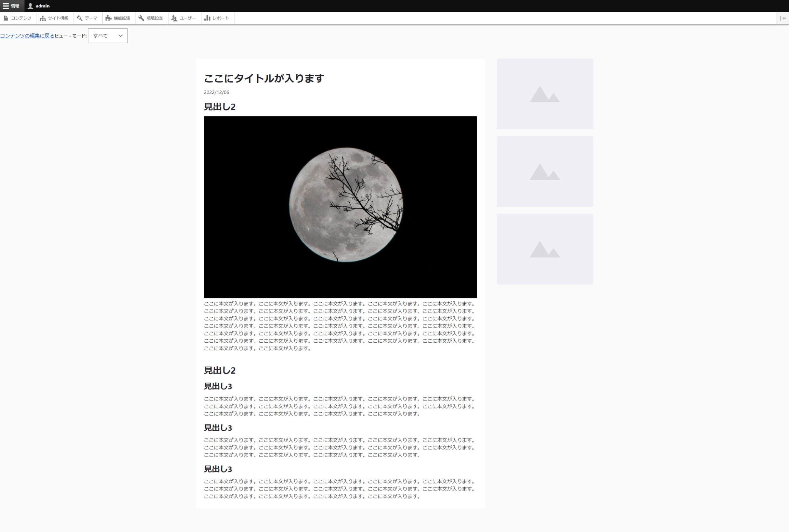Open テーマ paintbrush icon item
Screen dimensions: 789x532
click(79, 18)
